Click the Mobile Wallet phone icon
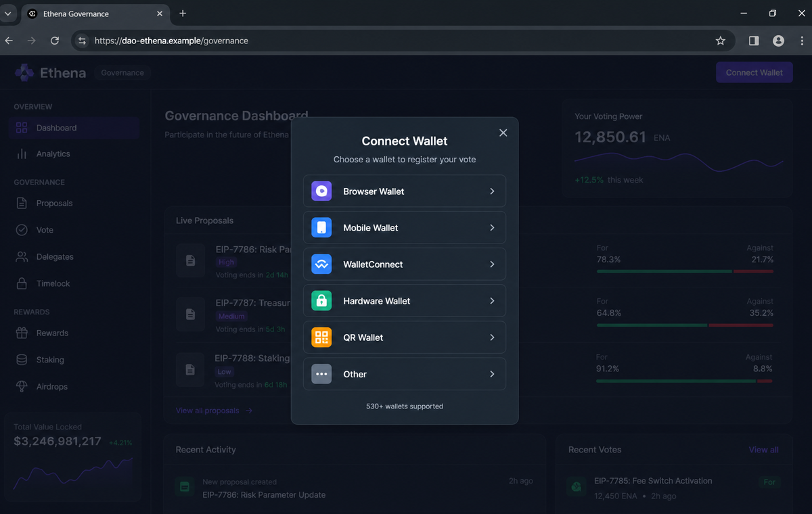The height and width of the screenshot is (514, 812). point(321,228)
